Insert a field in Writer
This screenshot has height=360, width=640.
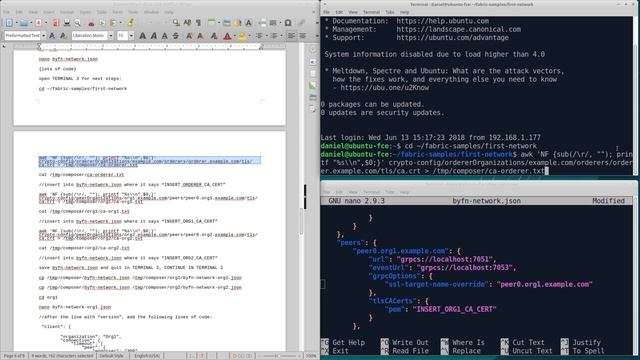[273, 23]
